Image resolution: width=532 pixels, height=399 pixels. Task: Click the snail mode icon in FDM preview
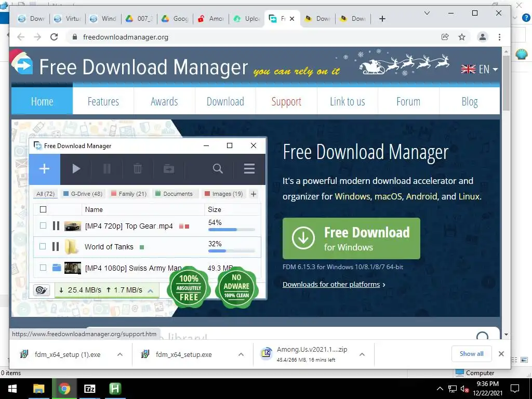[x=42, y=290]
